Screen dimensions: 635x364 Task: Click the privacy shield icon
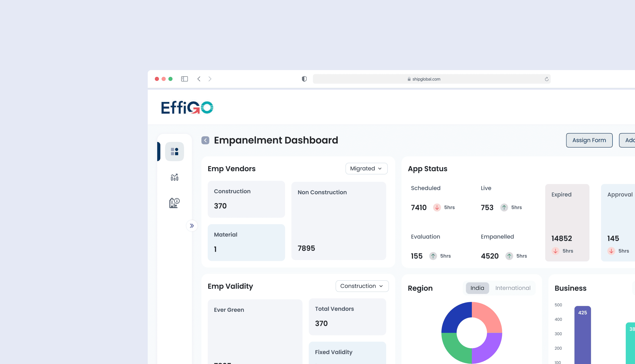pyautogui.click(x=304, y=79)
